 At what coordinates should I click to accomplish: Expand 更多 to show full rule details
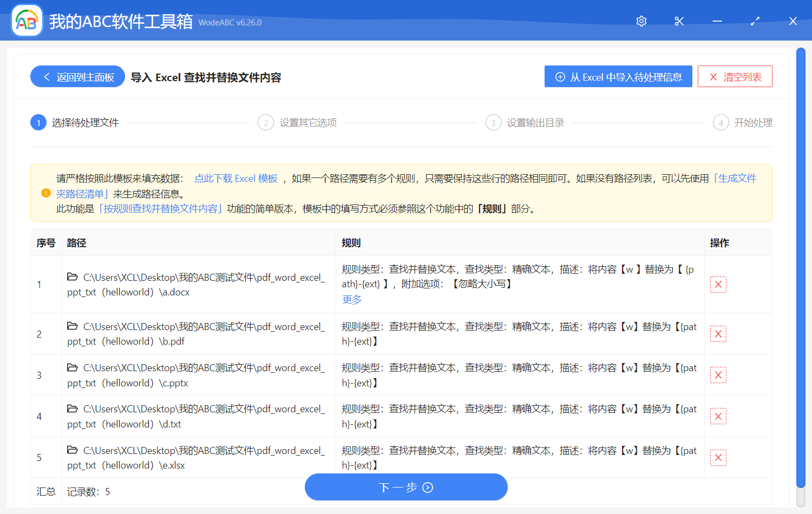point(351,299)
